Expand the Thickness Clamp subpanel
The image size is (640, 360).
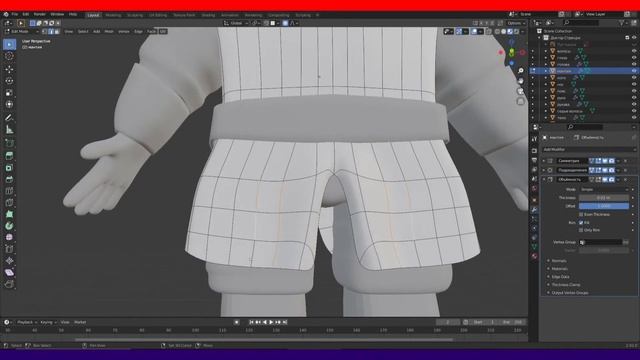tap(565, 284)
